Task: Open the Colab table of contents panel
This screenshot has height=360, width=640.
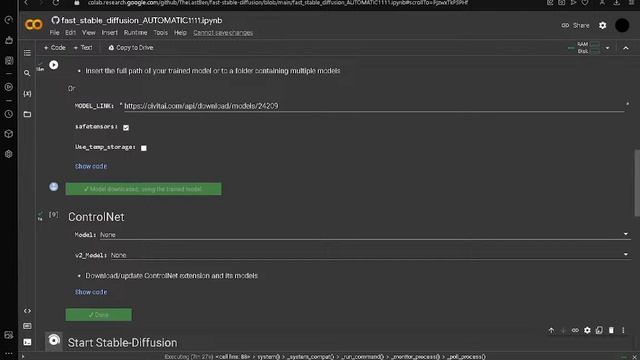Action: point(27,53)
